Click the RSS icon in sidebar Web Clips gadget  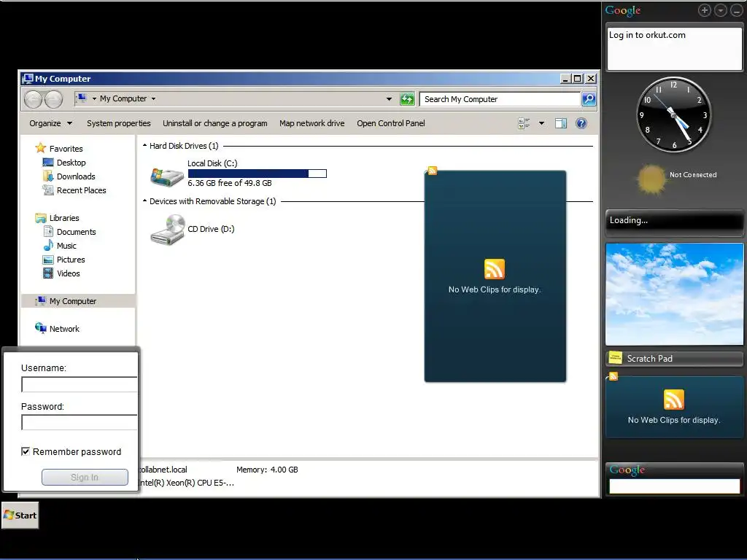[673, 399]
